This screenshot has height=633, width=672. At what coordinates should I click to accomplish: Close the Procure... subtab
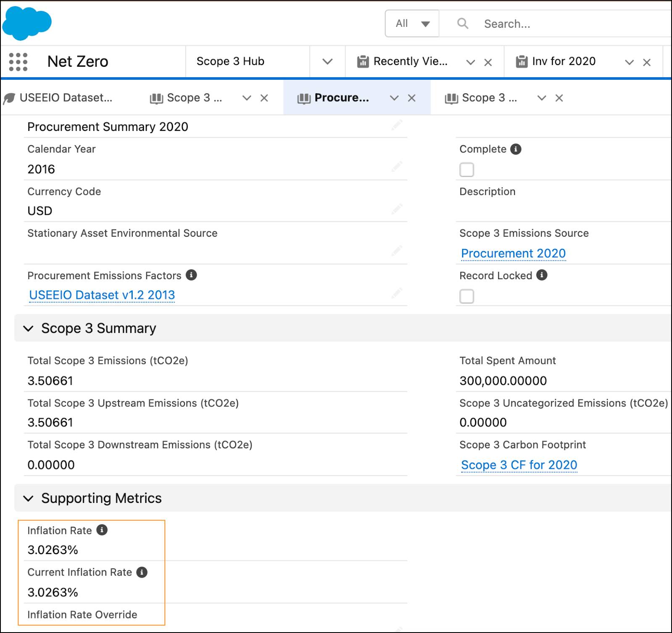click(x=412, y=98)
